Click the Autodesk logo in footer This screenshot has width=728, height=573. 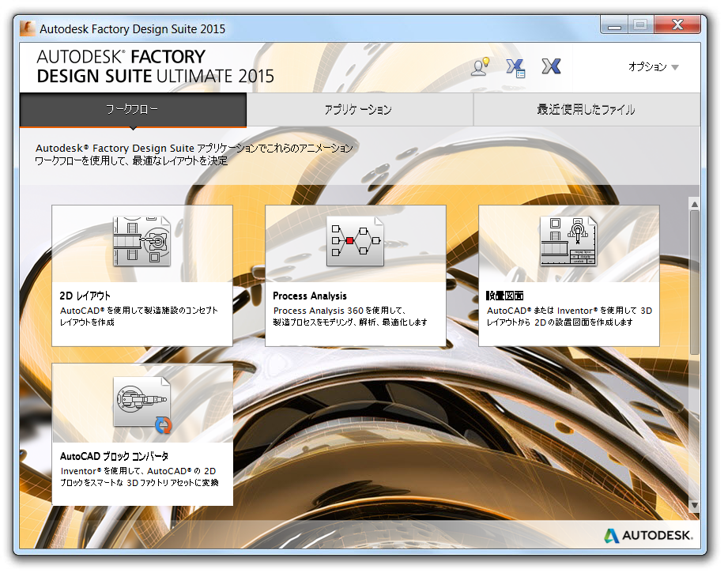pyautogui.click(x=648, y=535)
